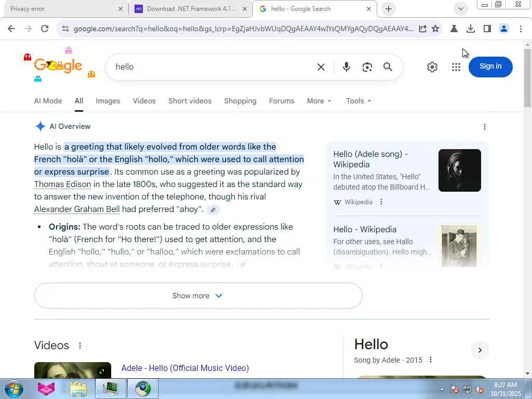Open the Thomas Edison link
The height and width of the screenshot is (399, 532).
tap(62, 184)
